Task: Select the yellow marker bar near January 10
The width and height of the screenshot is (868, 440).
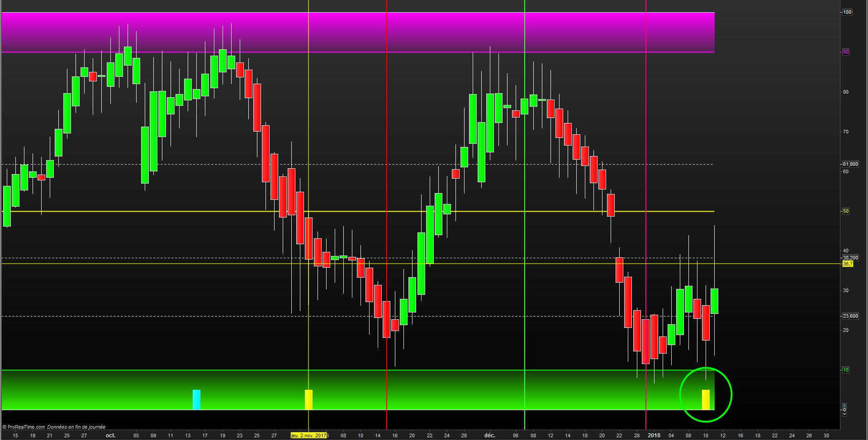Action: (x=706, y=400)
